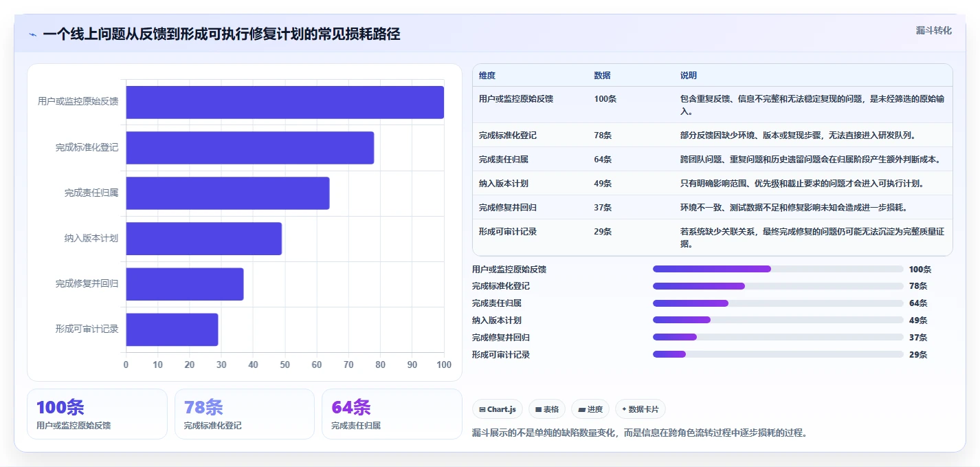Click the chart y-axis label 完成标准化登记
This screenshot has height=467, width=980.
(x=87, y=147)
